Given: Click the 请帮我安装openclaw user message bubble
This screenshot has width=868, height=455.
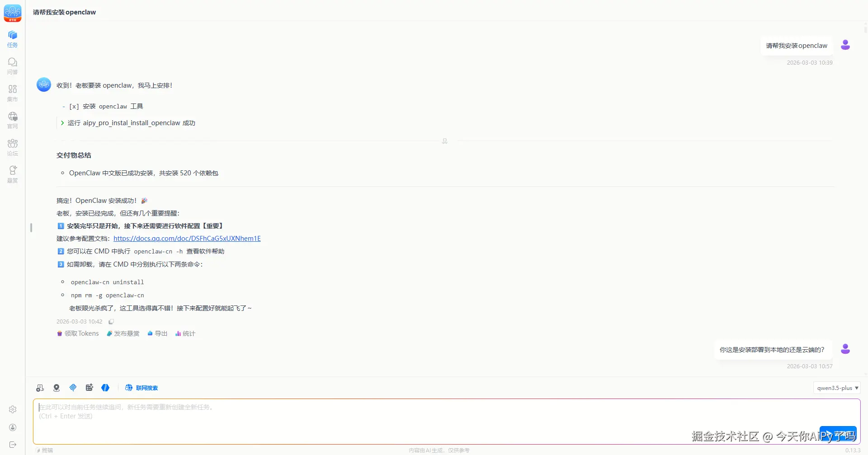Looking at the screenshot, I should pyautogui.click(x=797, y=46).
